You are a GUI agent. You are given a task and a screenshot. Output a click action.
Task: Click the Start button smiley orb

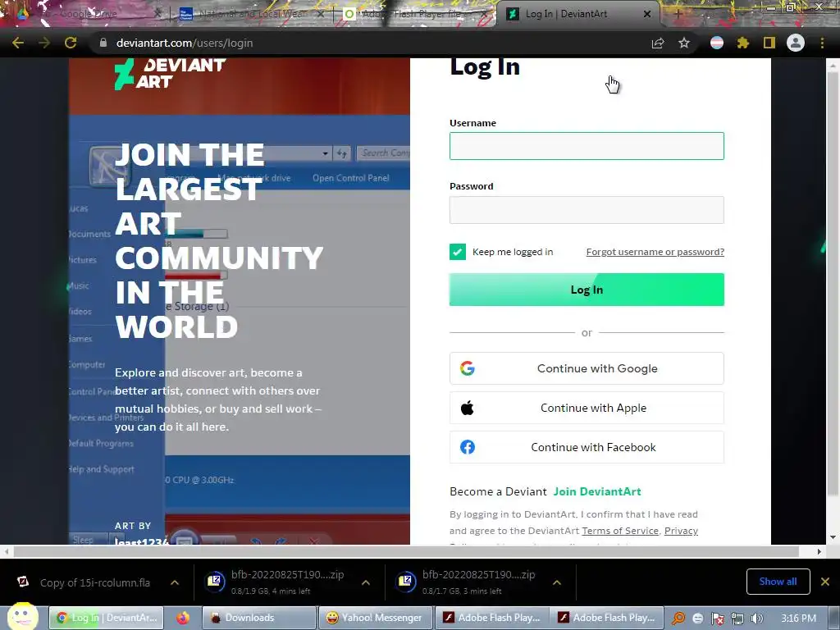click(x=22, y=616)
